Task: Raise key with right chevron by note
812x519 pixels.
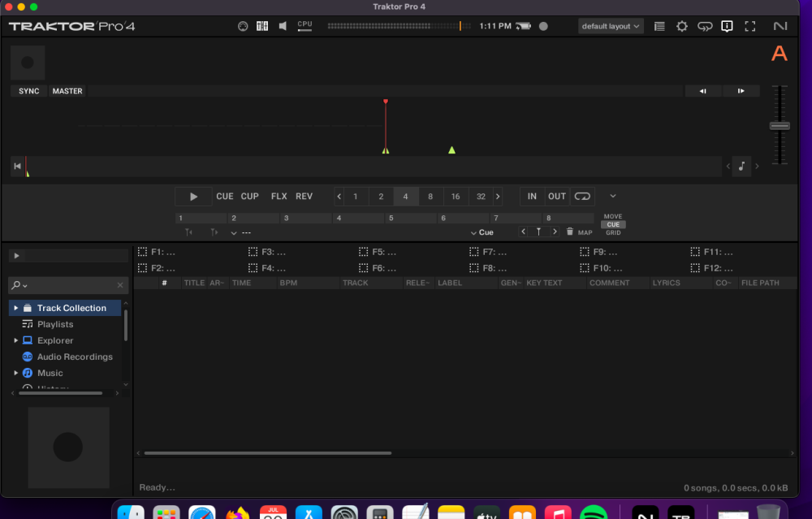Action: (x=757, y=167)
